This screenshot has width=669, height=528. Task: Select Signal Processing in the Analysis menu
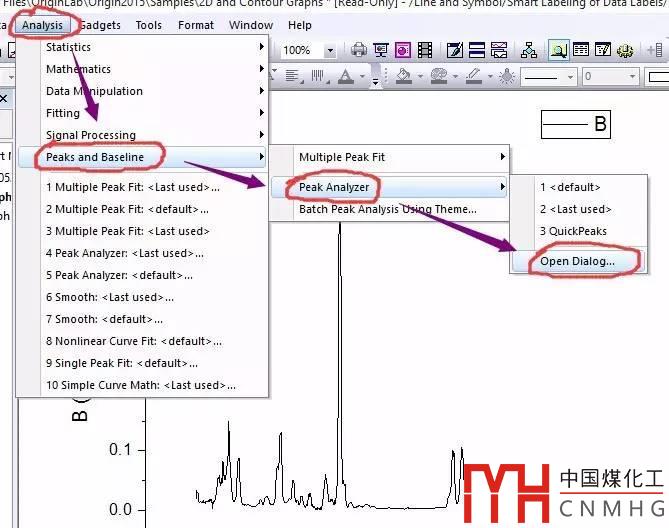(143, 135)
